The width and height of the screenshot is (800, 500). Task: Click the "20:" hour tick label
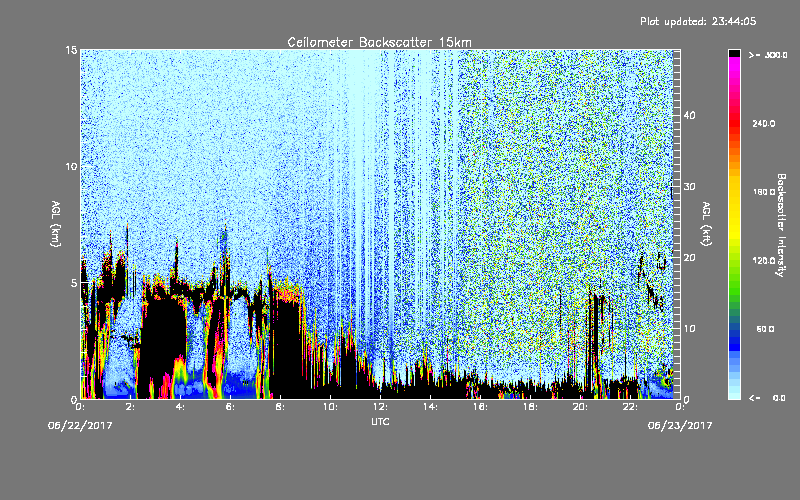[x=580, y=407]
